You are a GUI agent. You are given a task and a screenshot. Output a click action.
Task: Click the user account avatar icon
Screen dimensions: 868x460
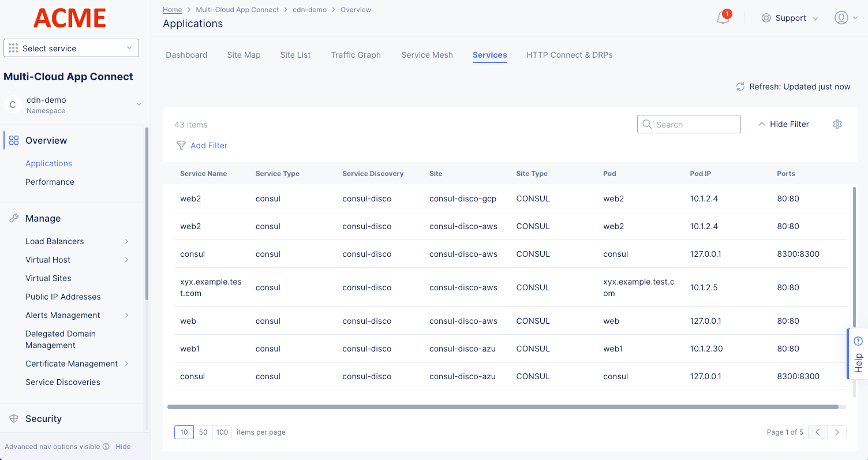[x=841, y=18]
